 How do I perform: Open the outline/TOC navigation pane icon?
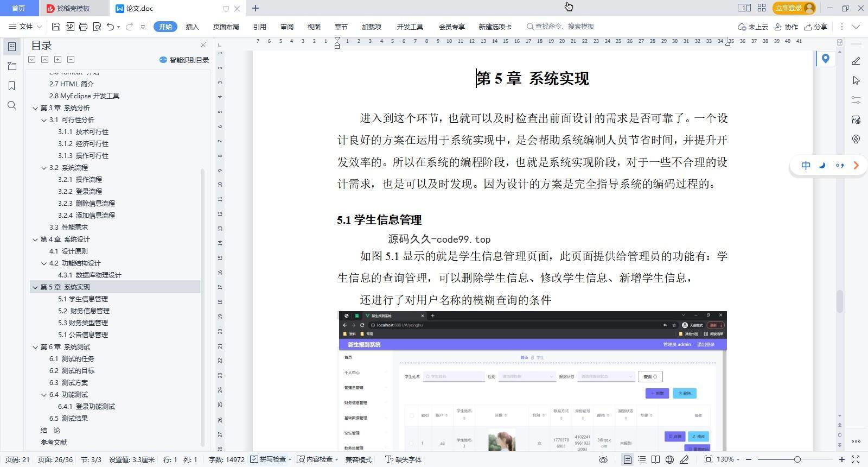[12, 47]
